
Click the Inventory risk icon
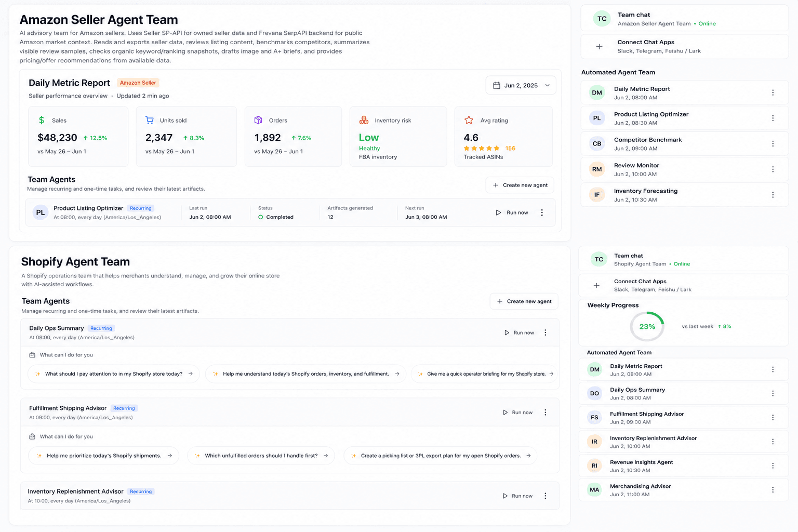point(364,120)
